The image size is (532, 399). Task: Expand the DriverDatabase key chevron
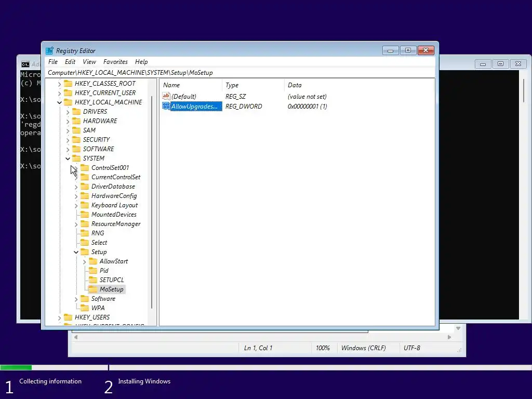point(76,187)
